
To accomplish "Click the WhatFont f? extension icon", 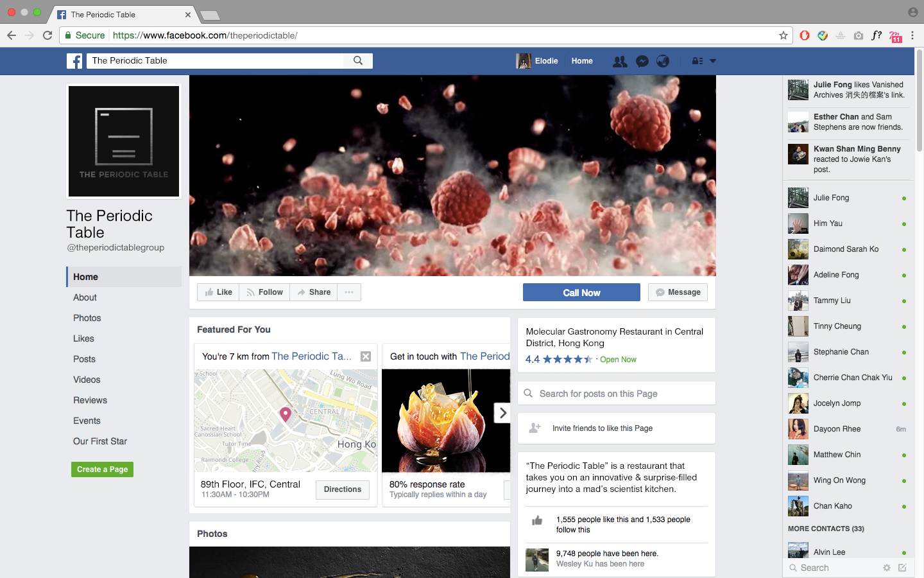I will pyautogui.click(x=877, y=35).
